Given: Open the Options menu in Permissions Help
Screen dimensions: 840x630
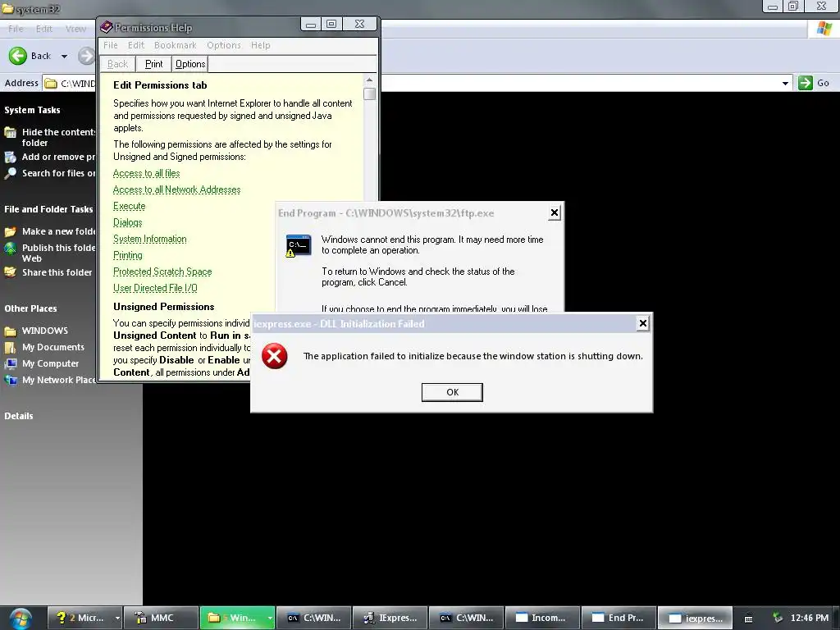Looking at the screenshot, I should click(224, 46).
